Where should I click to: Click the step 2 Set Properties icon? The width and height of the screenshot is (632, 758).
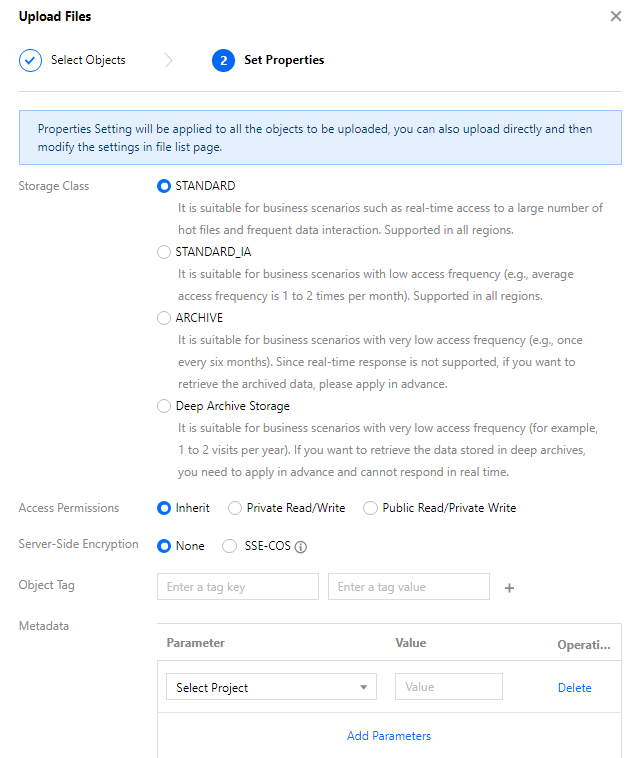pos(223,60)
